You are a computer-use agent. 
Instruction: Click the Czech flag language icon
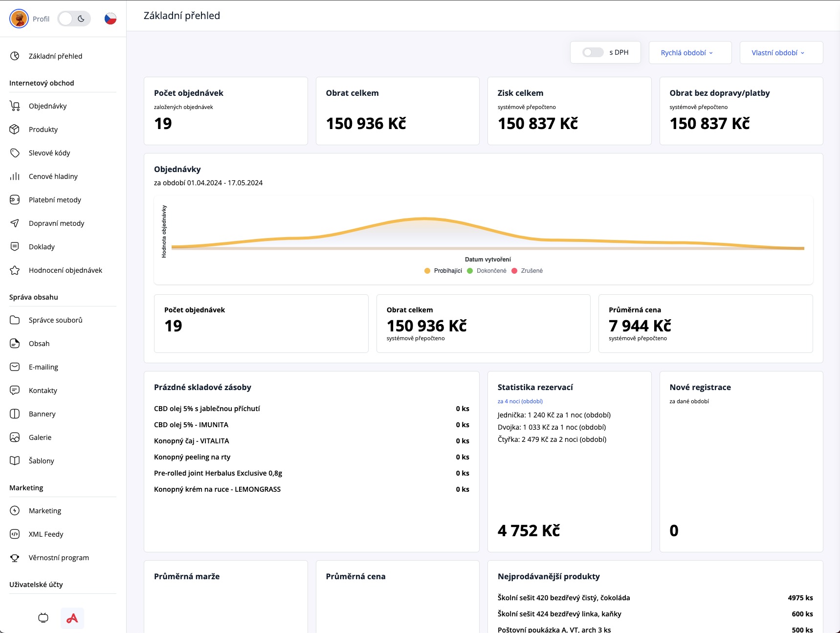(x=111, y=19)
